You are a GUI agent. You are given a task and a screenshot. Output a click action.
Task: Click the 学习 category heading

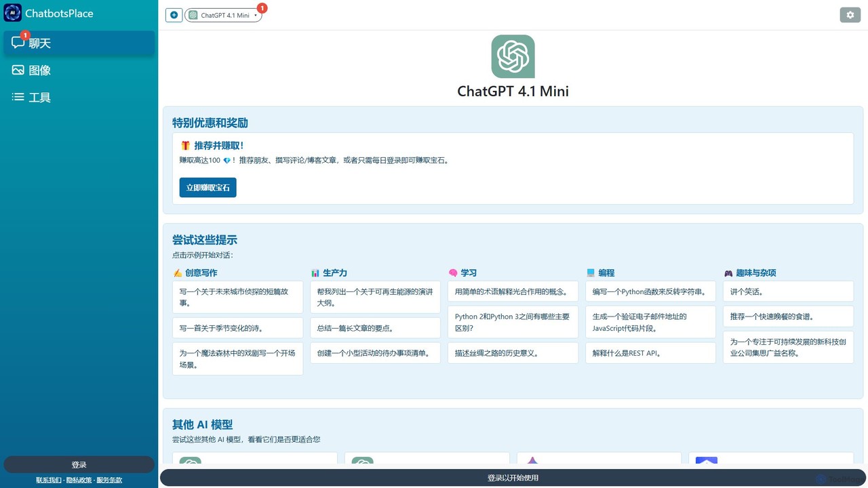tap(469, 273)
